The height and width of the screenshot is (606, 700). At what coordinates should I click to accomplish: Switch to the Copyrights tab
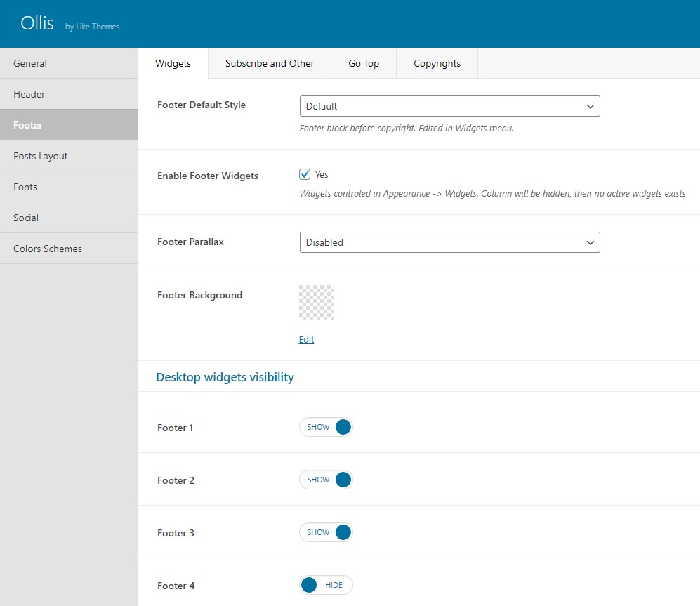pyautogui.click(x=437, y=63)
